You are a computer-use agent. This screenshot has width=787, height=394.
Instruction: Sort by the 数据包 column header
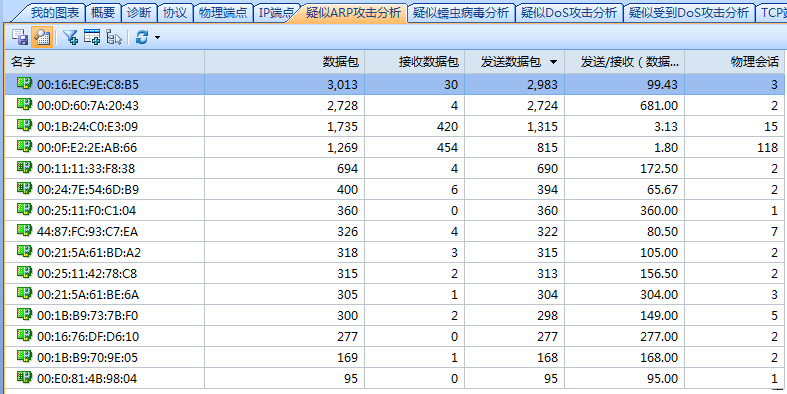pyautogui.click(x=285, y=62)
